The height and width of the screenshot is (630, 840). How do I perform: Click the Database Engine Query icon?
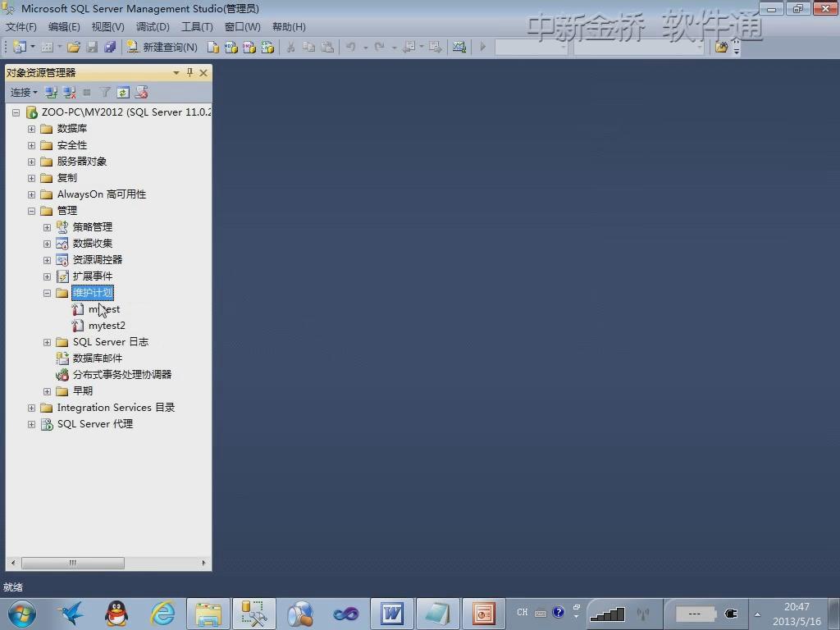click(x=212, y=47)
